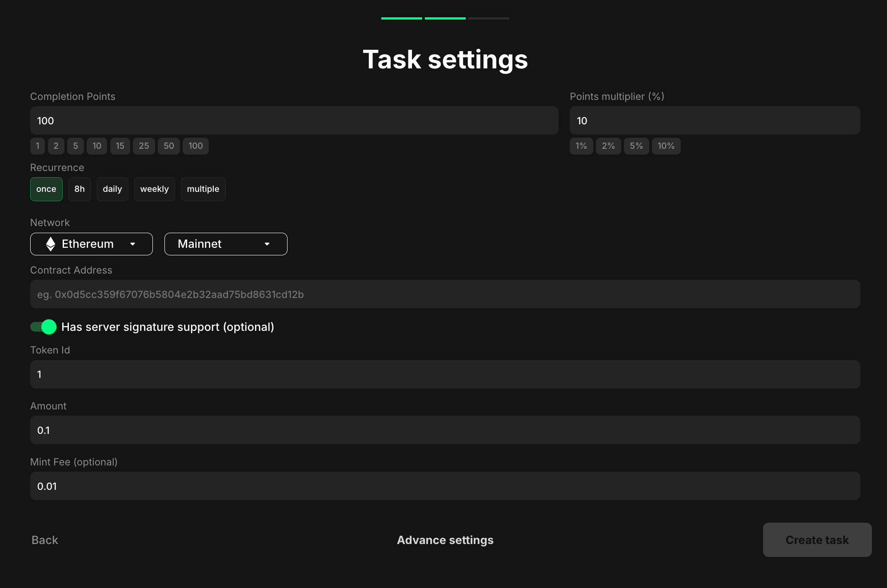Go Back to the previous step
The image size is (887, 588).
pyautogui.click(x=45, y=540)
